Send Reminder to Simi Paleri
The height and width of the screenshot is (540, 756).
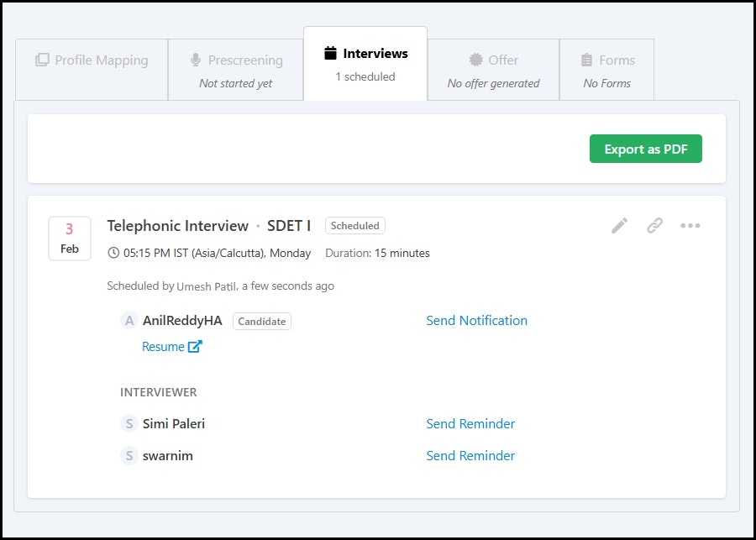pyautogui.click(x=470, y=424)
